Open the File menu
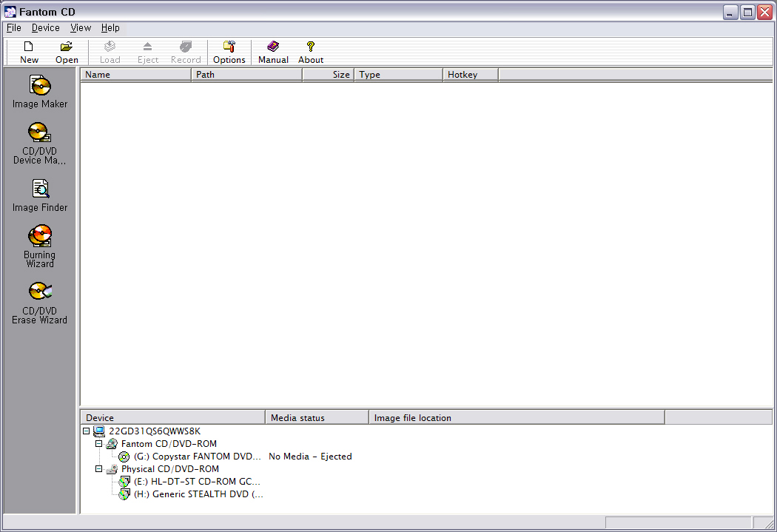Viewport: 777px width, 532px height. pyautogui.click(x=13, y=28)
